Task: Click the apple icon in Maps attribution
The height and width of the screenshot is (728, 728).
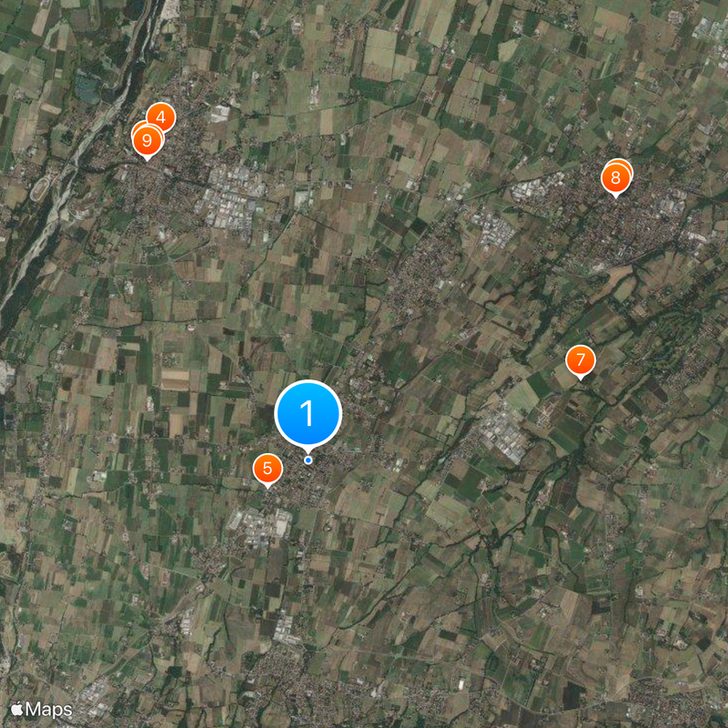Action: [16, 709]
